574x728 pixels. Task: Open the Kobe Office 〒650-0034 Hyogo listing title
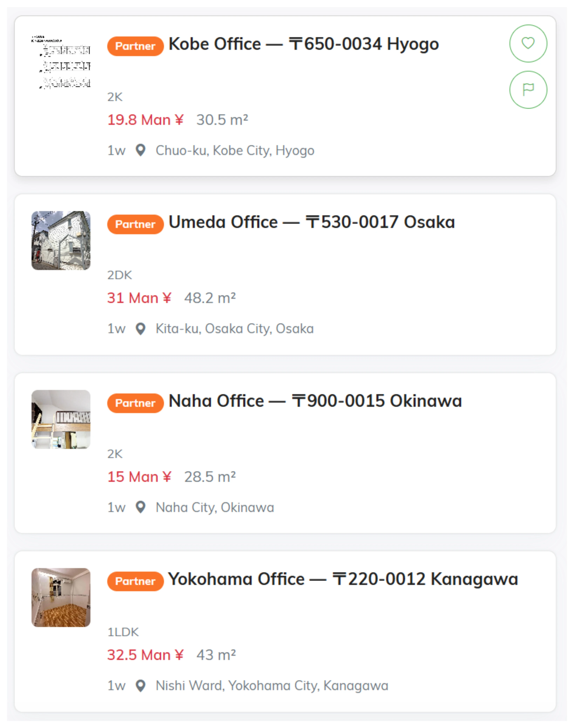(303, 44)
